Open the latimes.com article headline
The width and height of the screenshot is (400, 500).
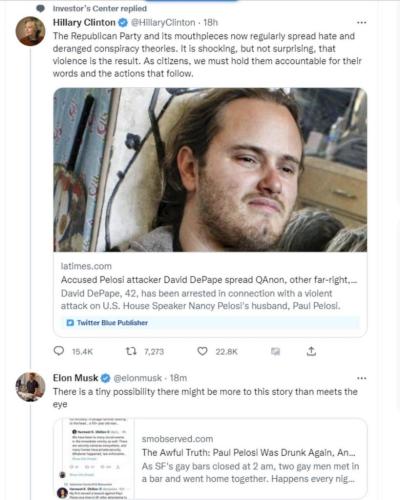(x=209, y=280)
